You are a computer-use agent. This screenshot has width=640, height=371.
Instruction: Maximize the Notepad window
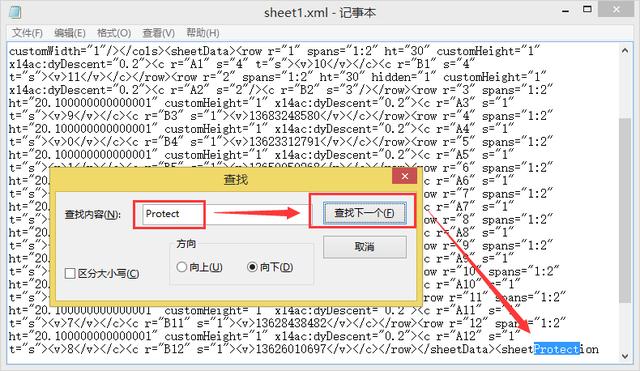coord(587,9)
